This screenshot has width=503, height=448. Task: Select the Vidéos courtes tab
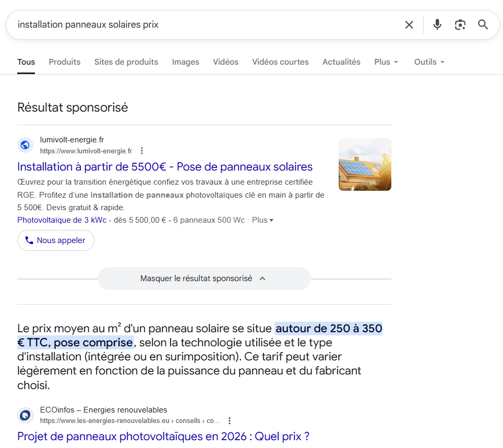280,62
